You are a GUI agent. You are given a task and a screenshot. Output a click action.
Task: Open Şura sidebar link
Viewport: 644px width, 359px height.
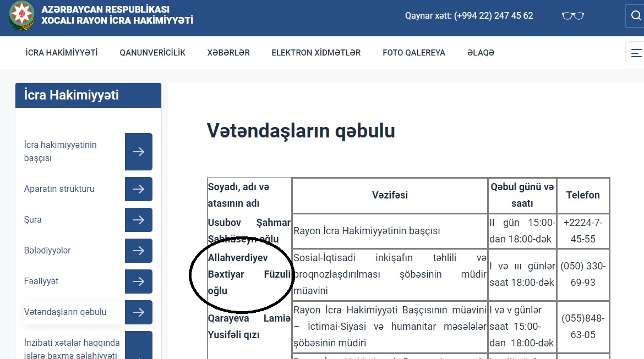[x=33, y=219]
